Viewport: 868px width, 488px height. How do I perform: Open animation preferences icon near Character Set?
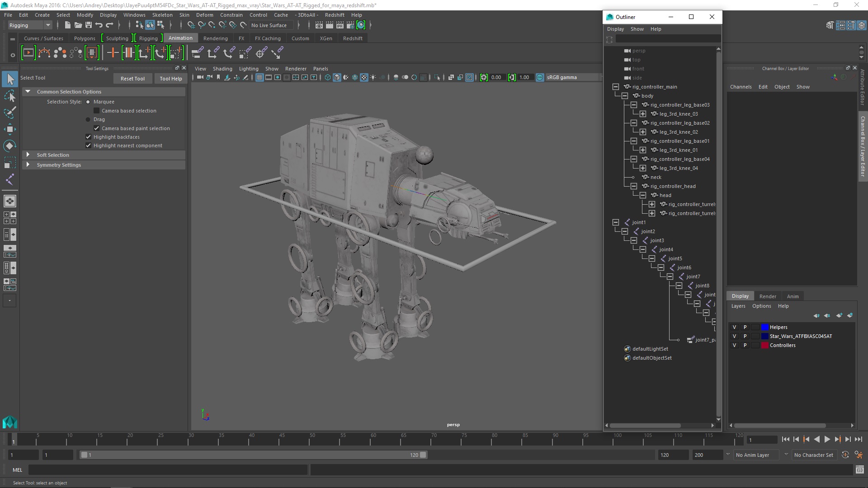coord(859,455)
